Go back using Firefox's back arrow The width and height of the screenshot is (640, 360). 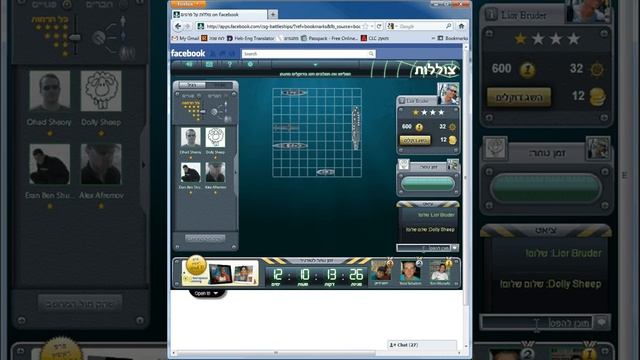[178, 26]
